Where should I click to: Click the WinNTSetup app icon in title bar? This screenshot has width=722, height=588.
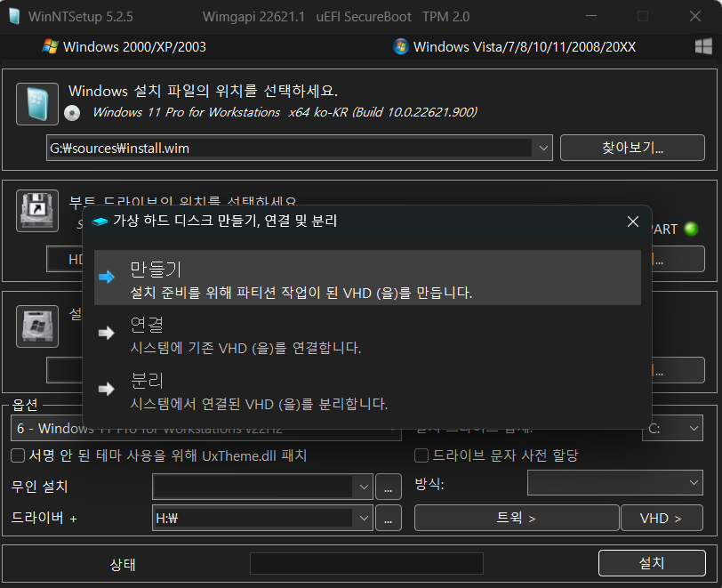[14, 17]
